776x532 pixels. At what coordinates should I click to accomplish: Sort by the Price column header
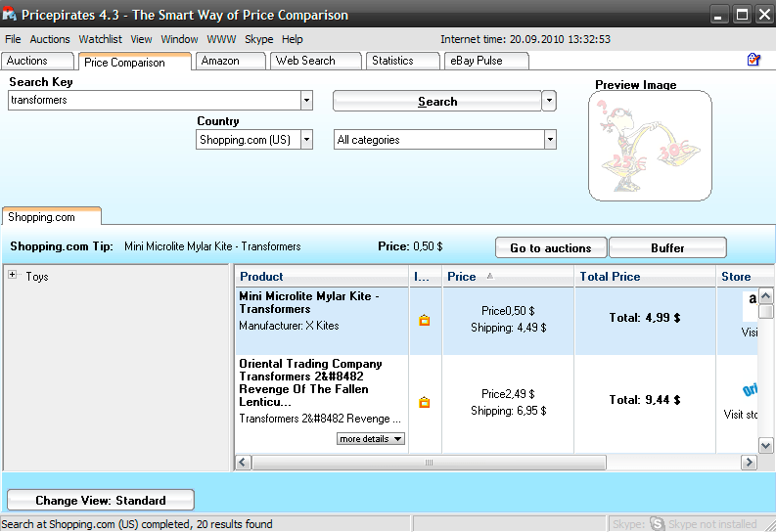tap(508, 277)
